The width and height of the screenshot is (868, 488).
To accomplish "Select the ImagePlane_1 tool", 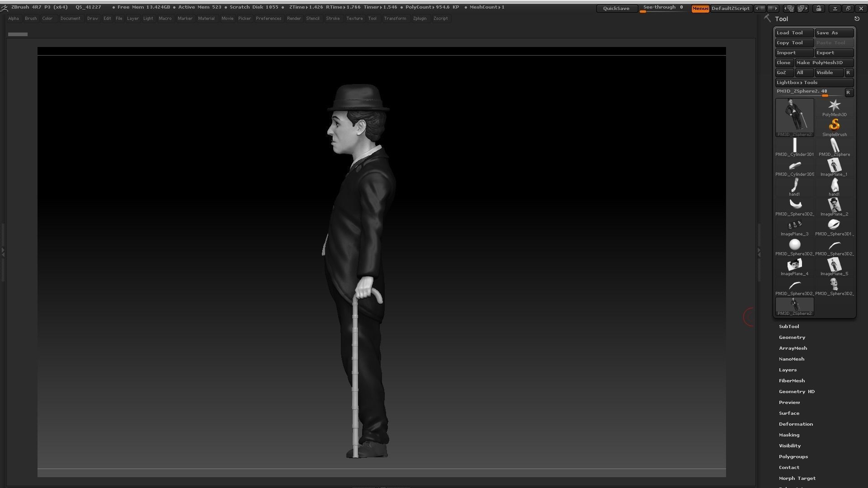I will (x=834, y=168).
